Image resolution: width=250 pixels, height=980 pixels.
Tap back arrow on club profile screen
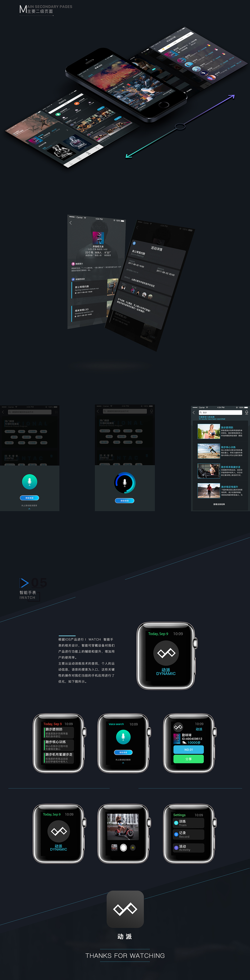[x=71, y=223]
